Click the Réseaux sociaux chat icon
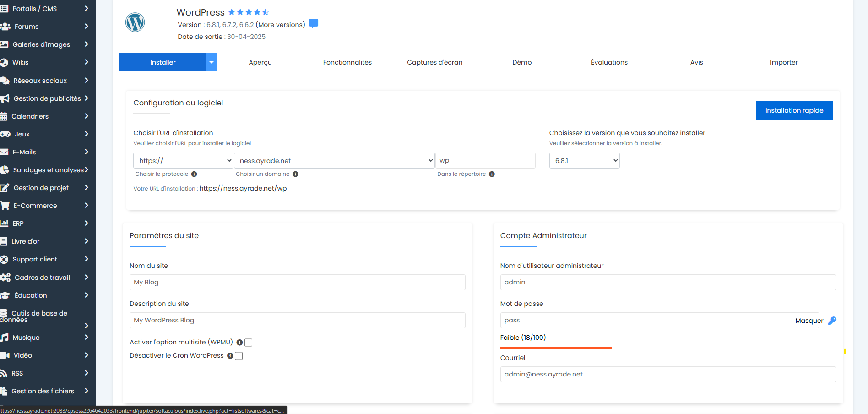Image resolution: width=868 pixels, height=414 pixels. point(5,81)
